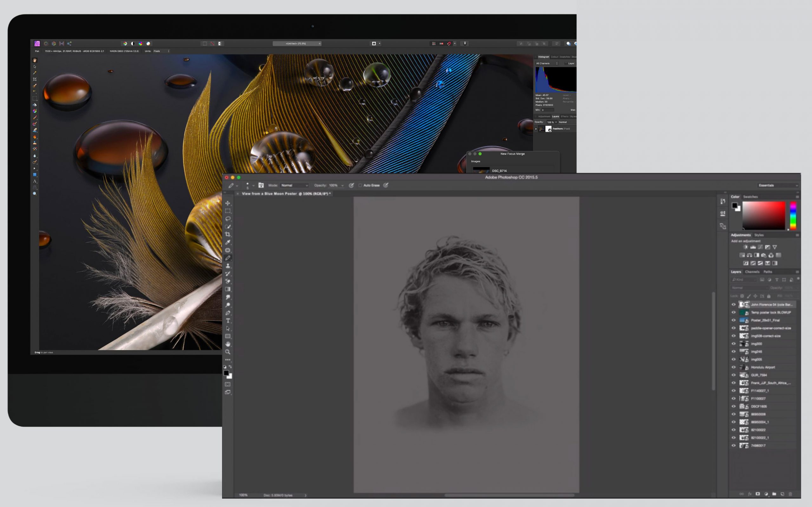Image resolution: width=812 pixels, height=507 pixels.
Task: Create a new group with folder icon
Action: click(774, 494)
